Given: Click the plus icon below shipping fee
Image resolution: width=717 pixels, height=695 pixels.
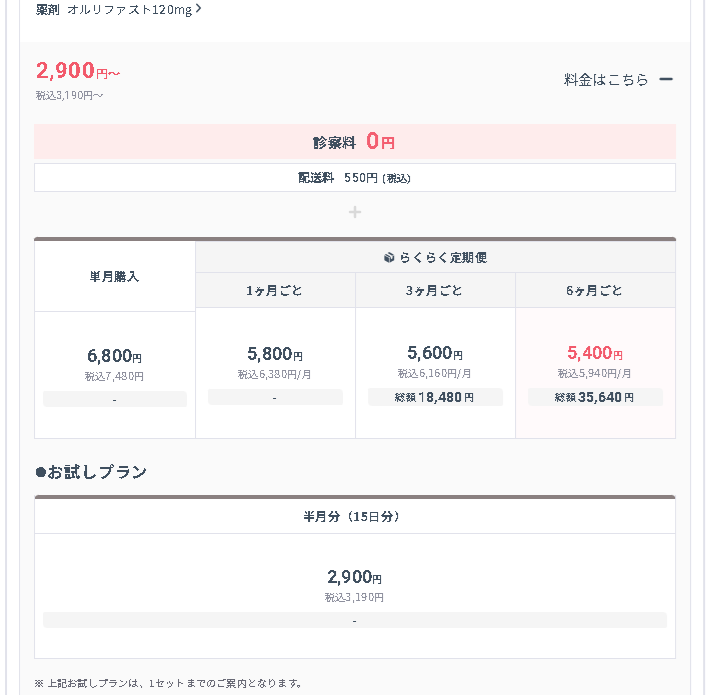Looking at the screenshot, I should tap(355, 212).
